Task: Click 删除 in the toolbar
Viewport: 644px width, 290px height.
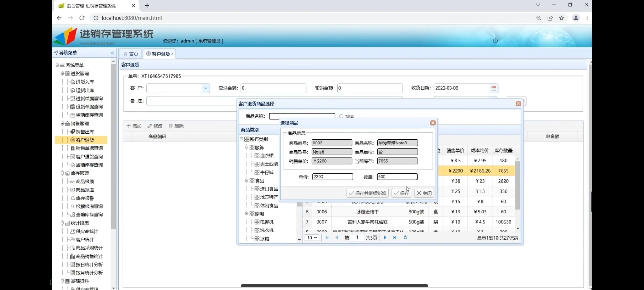Action: coord(176,126)
